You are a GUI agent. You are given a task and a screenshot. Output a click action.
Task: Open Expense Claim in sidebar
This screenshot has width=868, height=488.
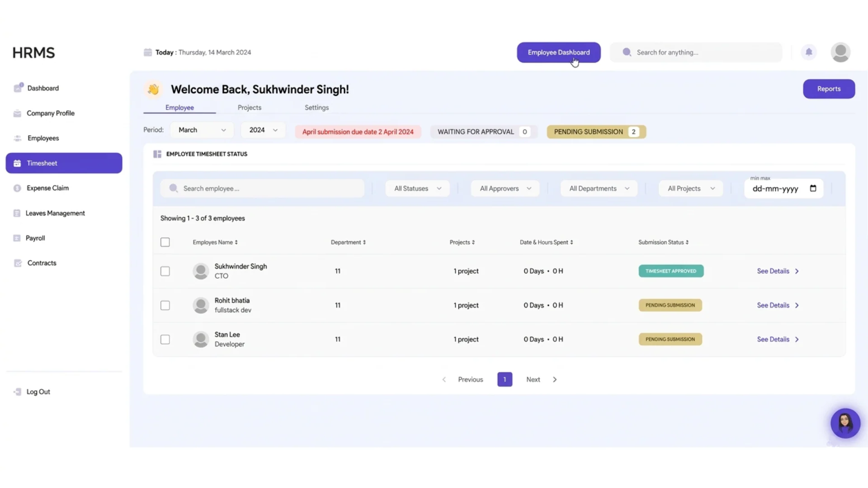64,188
